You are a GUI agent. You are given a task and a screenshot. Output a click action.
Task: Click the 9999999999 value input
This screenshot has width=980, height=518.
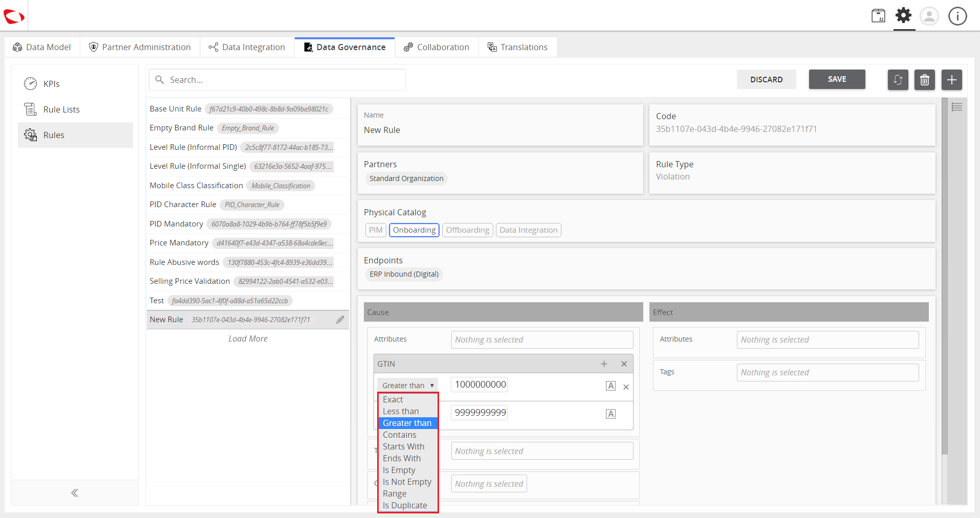(x=479, y=413)
